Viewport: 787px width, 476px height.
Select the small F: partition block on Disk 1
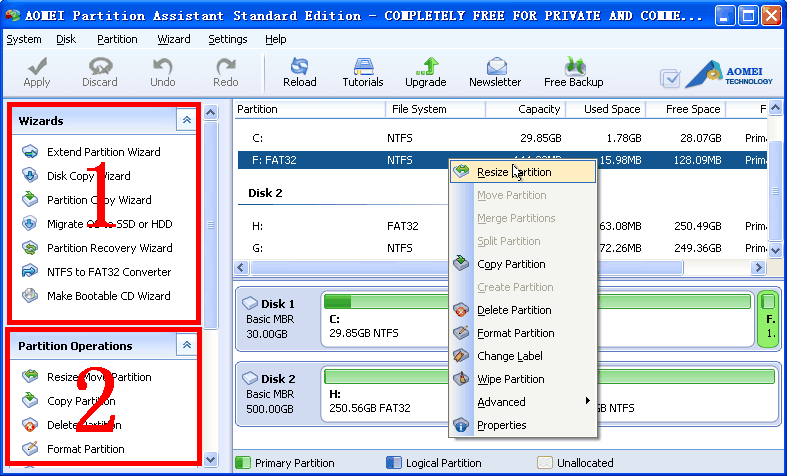click(x=769, y=320)
